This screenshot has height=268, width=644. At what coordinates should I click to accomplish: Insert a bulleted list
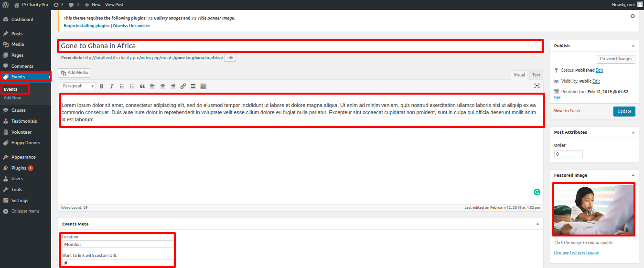coord(122,86)
